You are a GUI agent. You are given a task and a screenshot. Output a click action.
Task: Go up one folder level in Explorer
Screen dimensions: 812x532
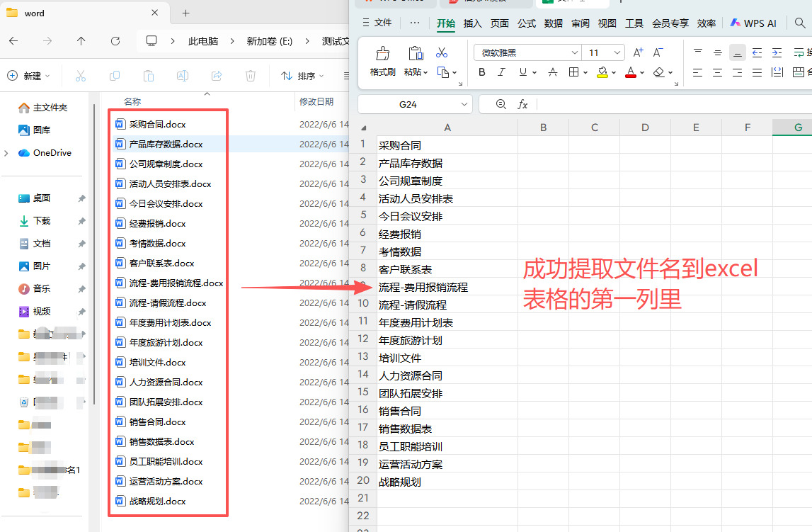(81, 41)
